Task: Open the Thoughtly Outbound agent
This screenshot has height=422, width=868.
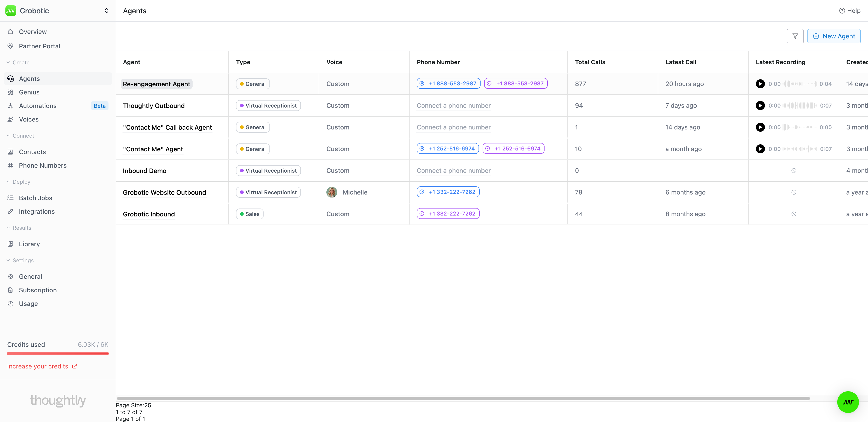Action: pos(154,106)
